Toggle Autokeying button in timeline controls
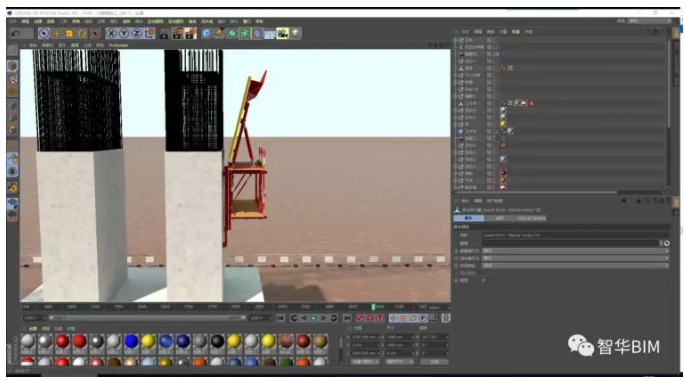This screenshot has height=381, width=685. pos(370,318)
